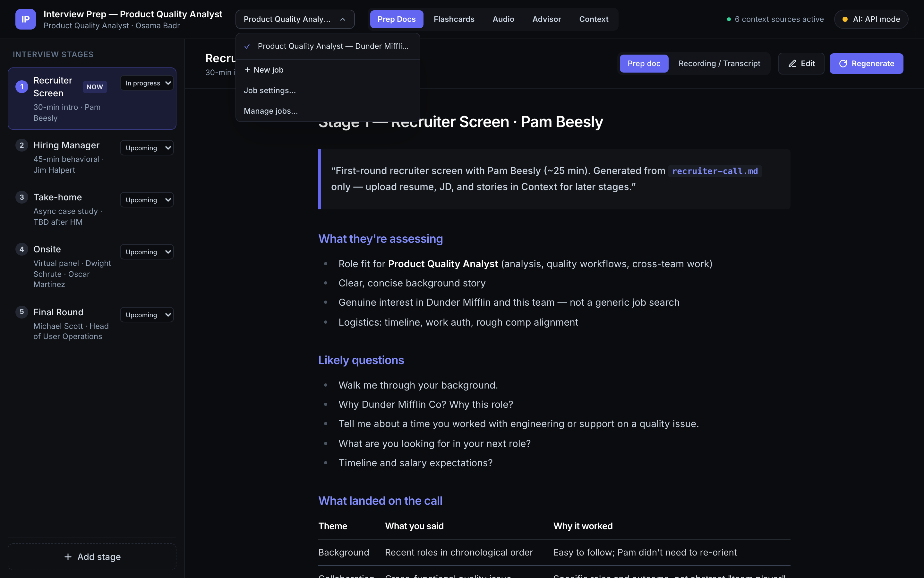
Task: Choose Product Quality Analyst — Dunder Mifflin job
Action: (x=328, y=46)
